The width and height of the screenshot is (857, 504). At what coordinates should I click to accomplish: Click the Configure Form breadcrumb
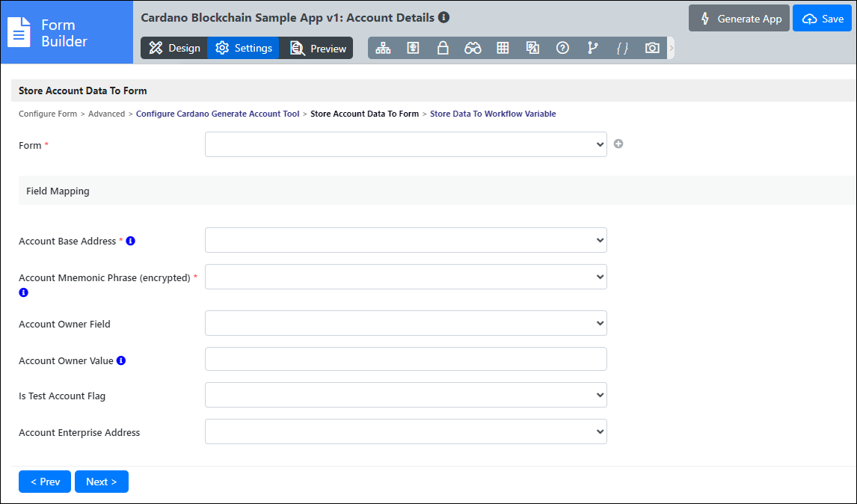coord(48,114)
